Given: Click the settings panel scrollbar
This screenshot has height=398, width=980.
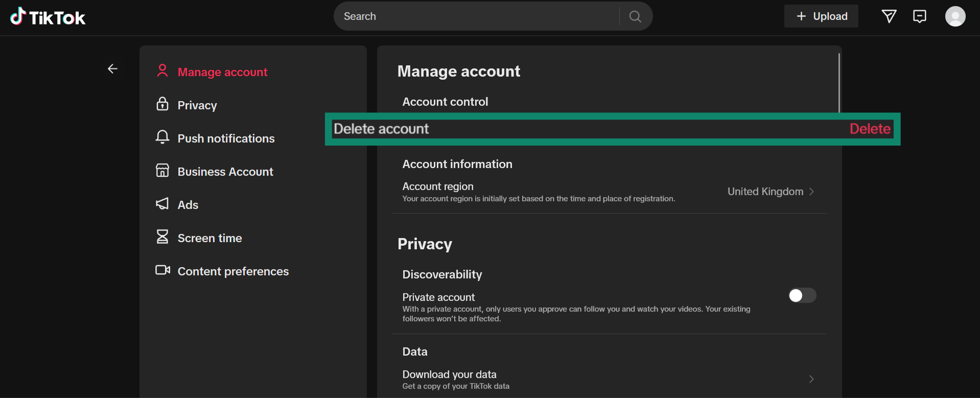Looking at the screenshot, I should [839, 82].
